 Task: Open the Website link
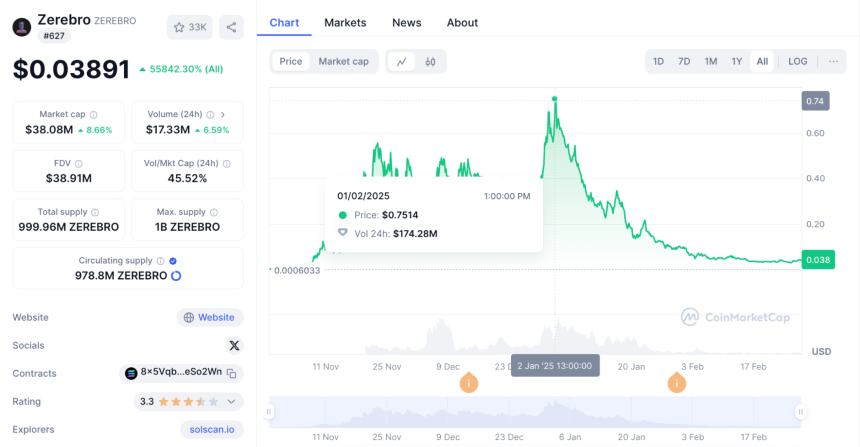point(210,318)
